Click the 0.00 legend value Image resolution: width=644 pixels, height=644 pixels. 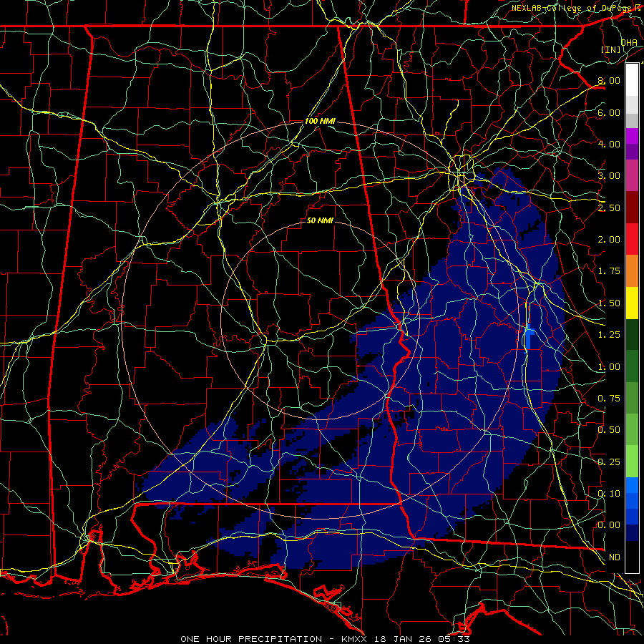[x=609, y=525]
